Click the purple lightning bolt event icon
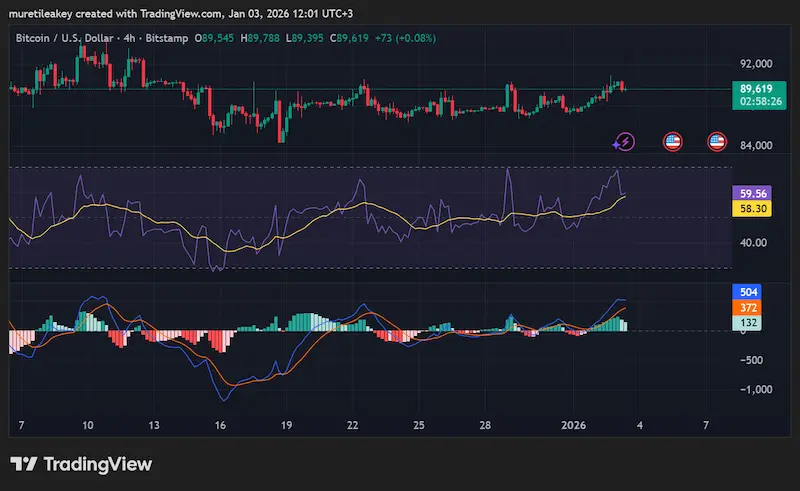 [x=624, y=142]
